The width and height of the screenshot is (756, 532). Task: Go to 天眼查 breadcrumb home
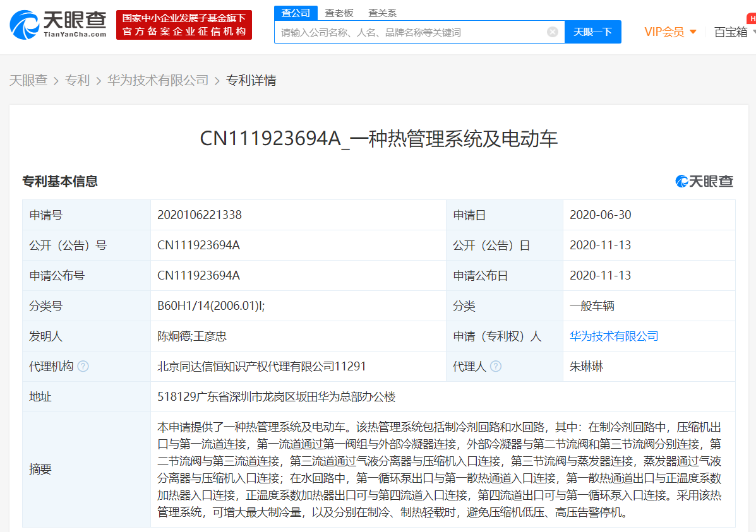point(28,80)
